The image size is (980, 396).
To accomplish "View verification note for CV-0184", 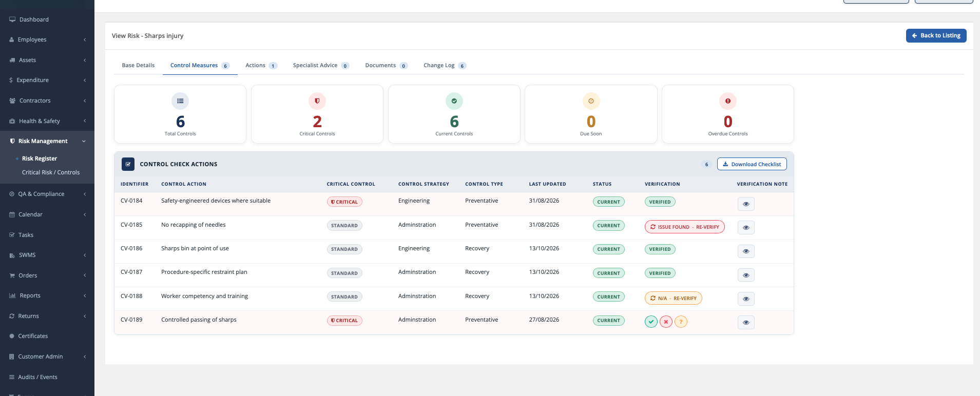I will pos(746,204).
